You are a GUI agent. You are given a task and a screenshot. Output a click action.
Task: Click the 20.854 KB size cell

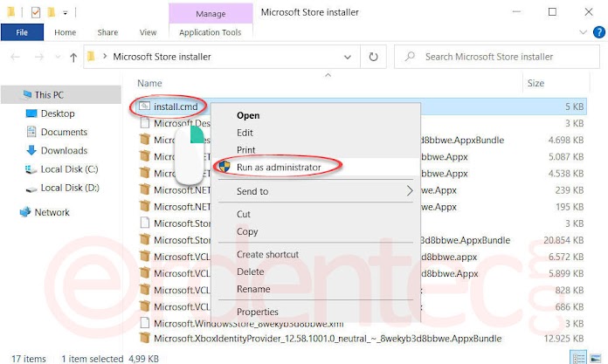563,240
